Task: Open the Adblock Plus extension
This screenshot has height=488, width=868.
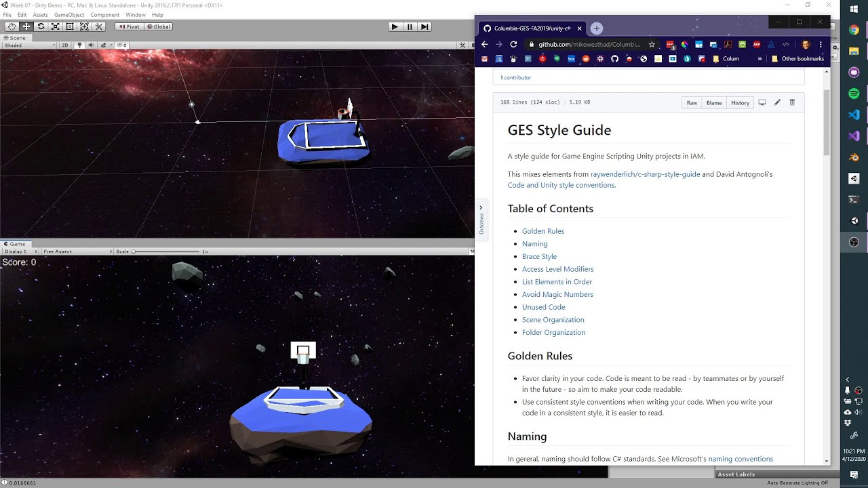Action: 757,44
